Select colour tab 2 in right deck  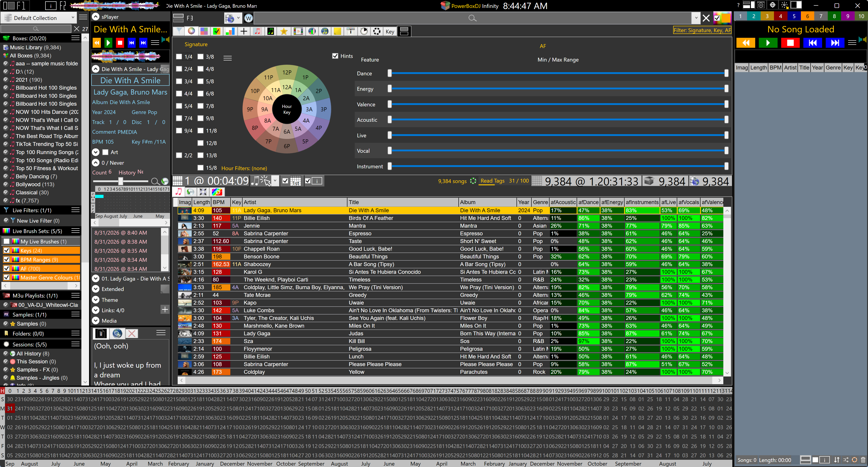pyautogui.click(x=754, y=16)
